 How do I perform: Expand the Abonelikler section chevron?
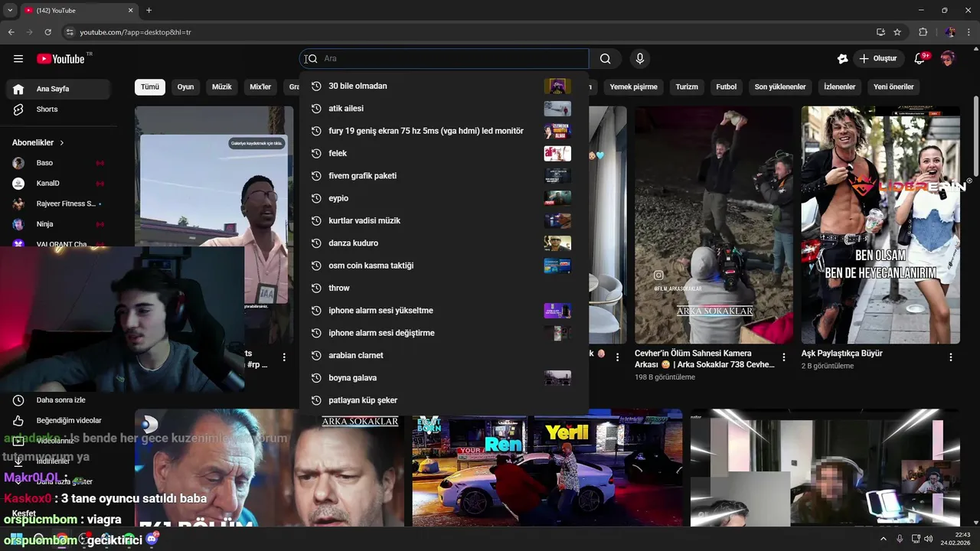tap(62, 142)
